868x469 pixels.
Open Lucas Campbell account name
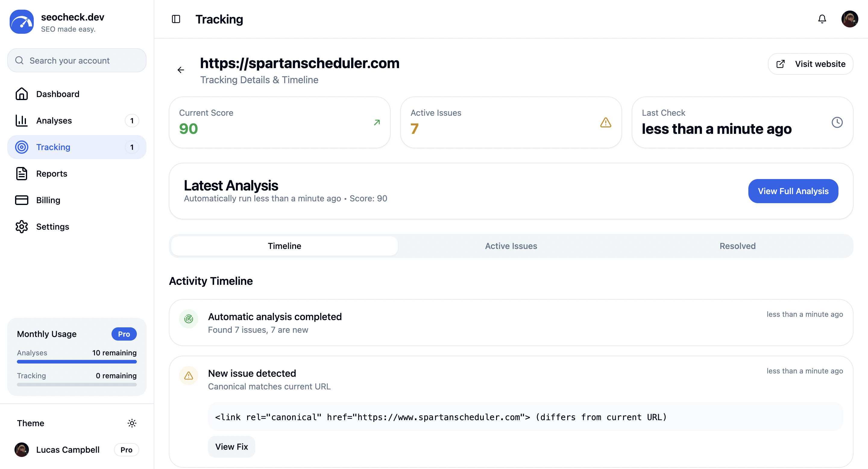click(x=68, y=450)
